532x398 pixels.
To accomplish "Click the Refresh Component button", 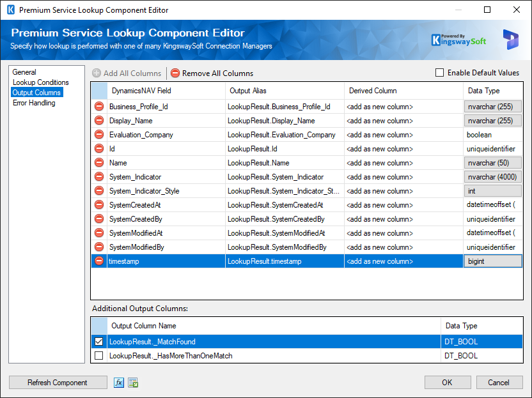I will (58, 383).
